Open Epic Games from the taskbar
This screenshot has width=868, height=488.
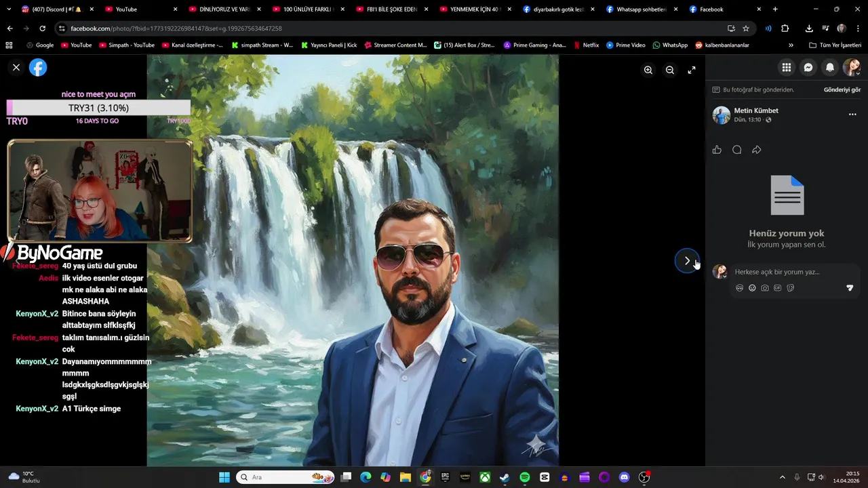click(x=445, y=477)
